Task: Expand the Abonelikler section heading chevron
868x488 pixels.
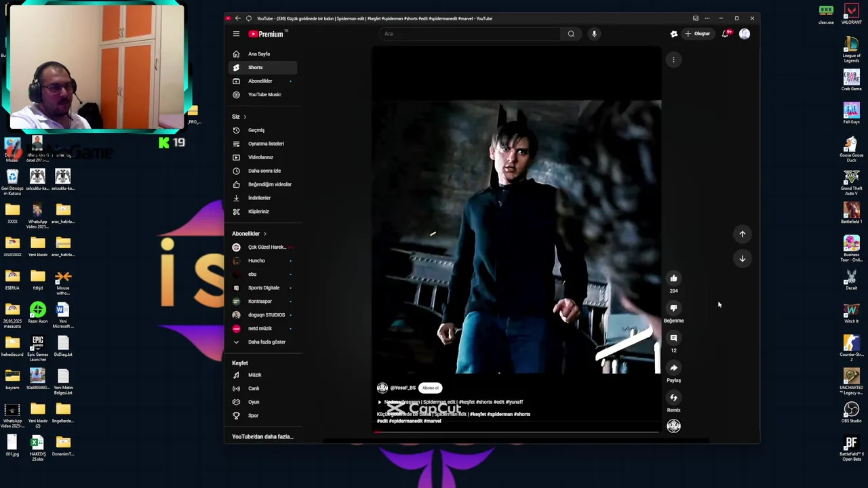Action: click(264, 234)
